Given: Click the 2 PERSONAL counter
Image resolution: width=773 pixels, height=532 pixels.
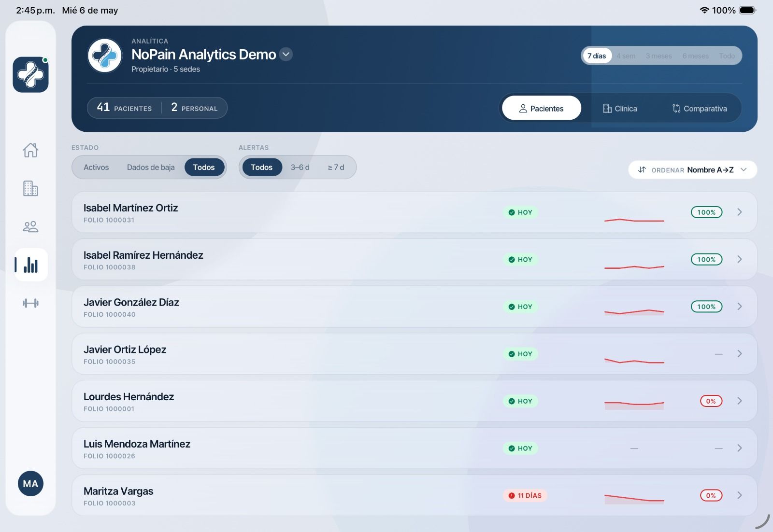Looking at the screenshot, I should (194, 108).
